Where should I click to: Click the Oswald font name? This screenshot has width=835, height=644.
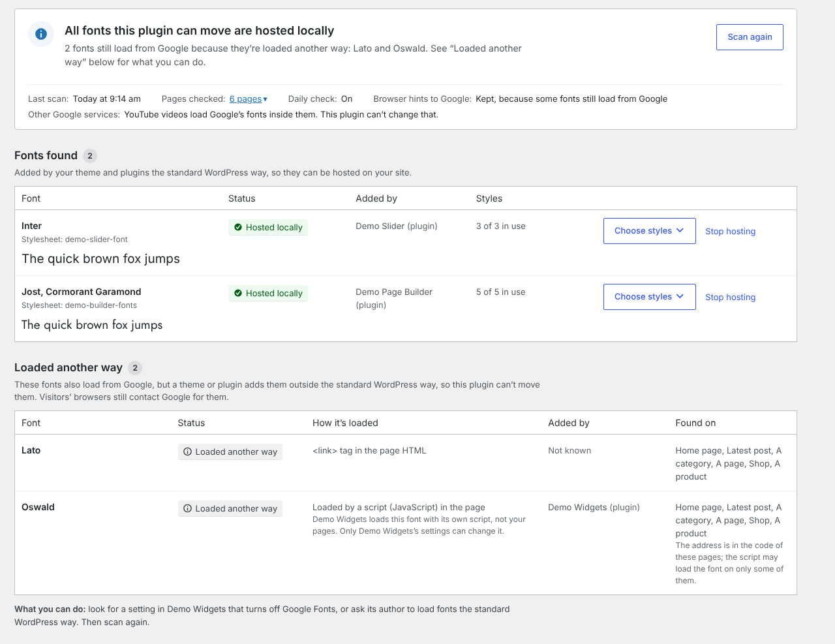[x=38, y=507]
